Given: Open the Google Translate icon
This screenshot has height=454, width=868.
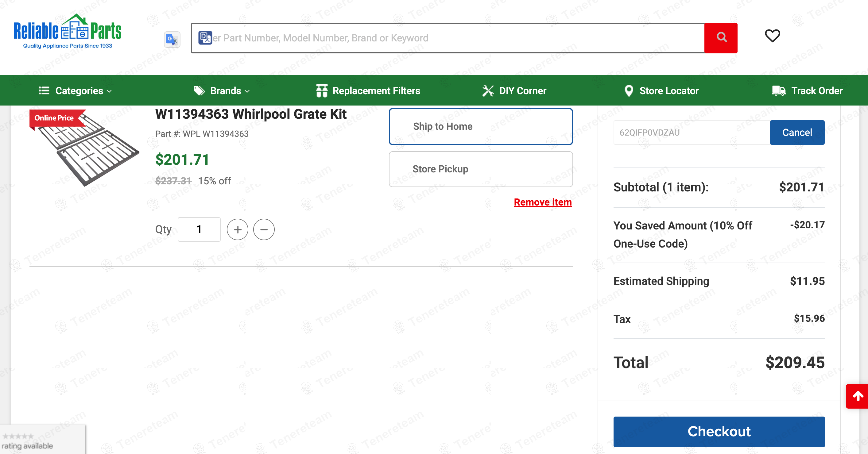Looking at the screenshot, I should (172, 39).
